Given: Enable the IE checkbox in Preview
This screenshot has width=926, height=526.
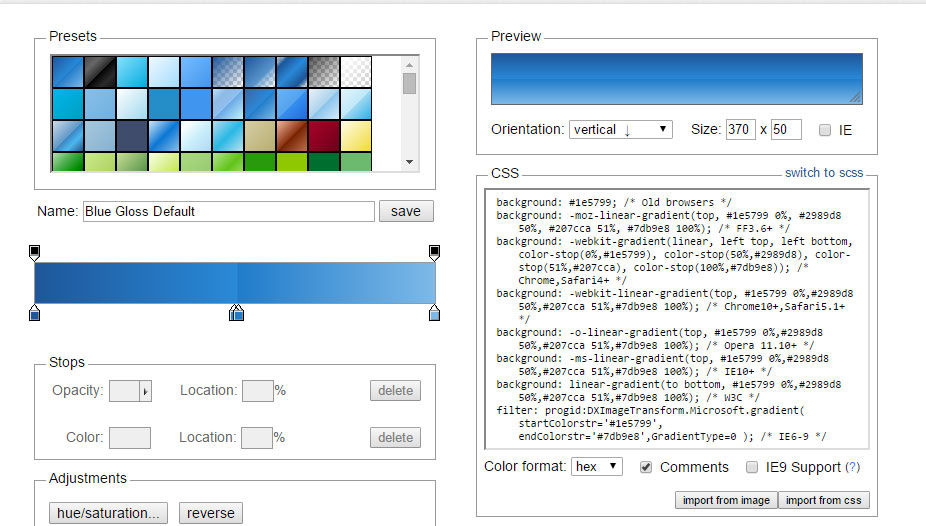Looking at the screenshot, I should (824, 130).
